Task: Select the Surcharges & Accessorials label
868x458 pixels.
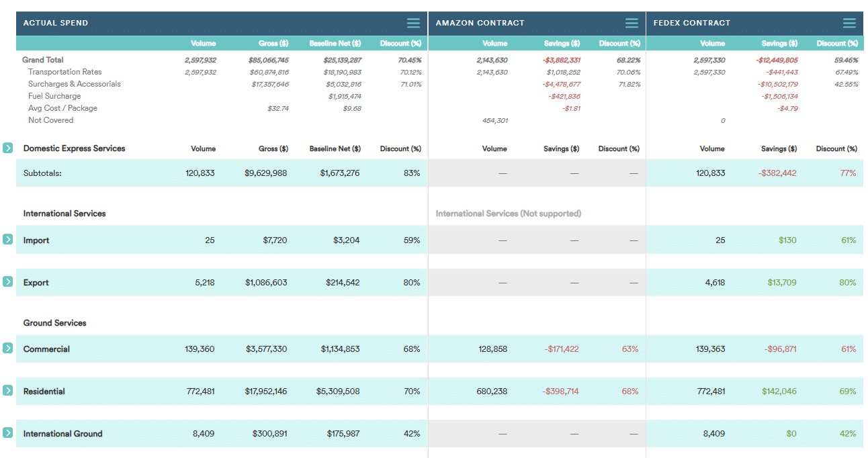Action: 75,84
